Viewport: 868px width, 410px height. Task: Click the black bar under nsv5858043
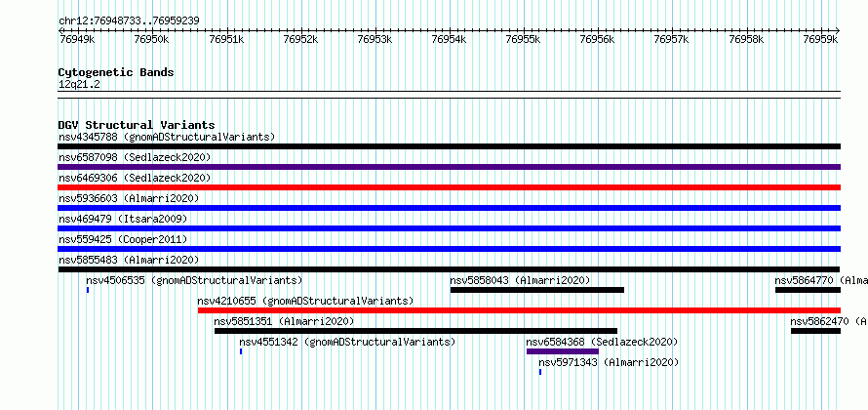click(x=537, y=290)
